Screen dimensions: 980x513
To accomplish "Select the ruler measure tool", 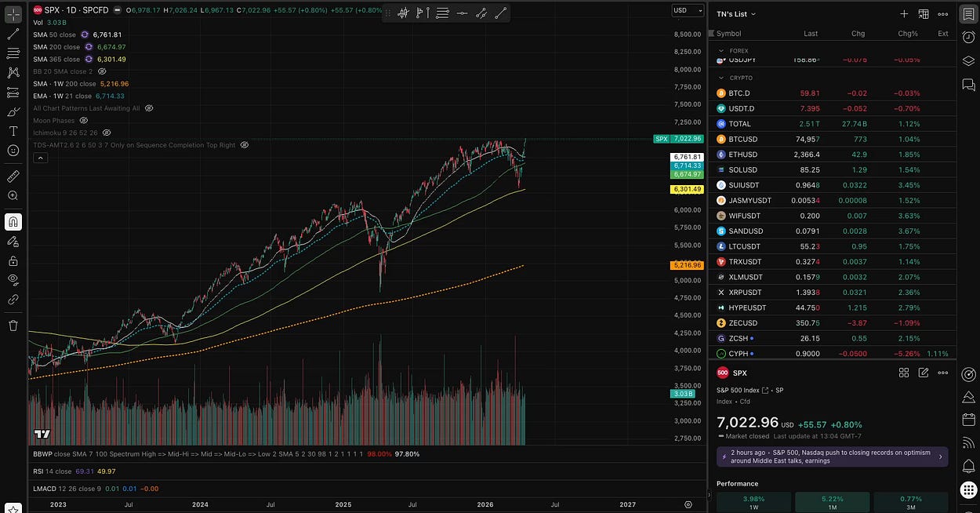I will pyautogui.click(x=13, y=176).
